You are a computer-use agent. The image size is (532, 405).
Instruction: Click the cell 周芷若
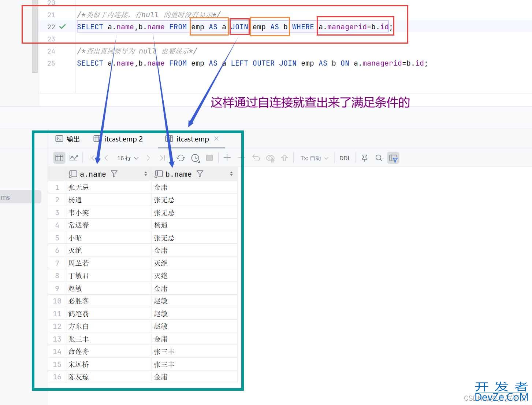(109, 263)
